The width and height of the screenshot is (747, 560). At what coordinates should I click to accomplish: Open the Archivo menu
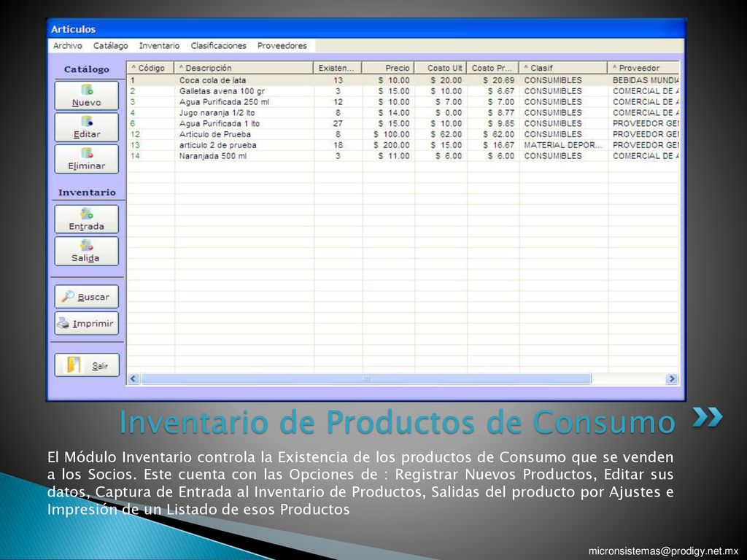click(67, 46)
